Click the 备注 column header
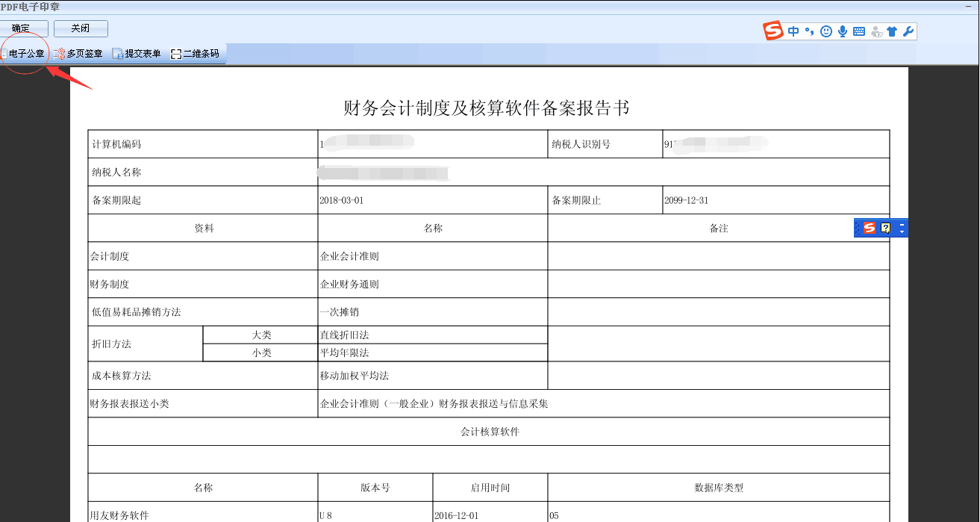 719,229
